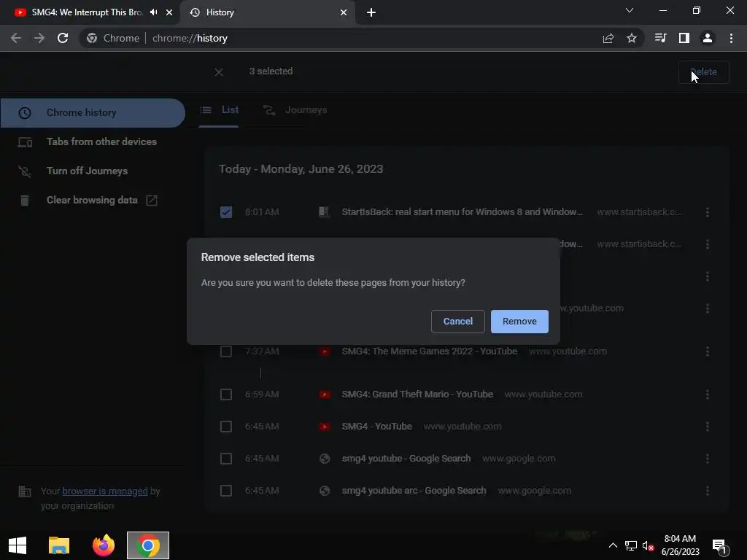Expand the tab search chevron
The width and height of the screenshot is (747, 560).
pos(630,10)
